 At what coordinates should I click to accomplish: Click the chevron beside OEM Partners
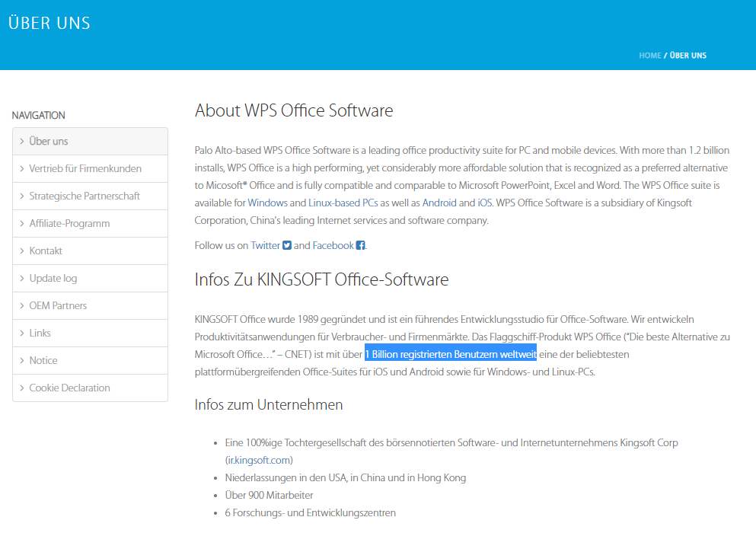[22, 305]
